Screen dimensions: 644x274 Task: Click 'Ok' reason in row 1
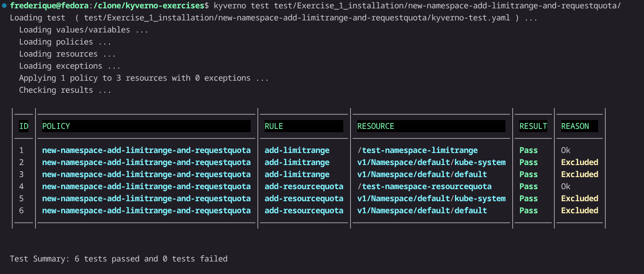[566, 150]
